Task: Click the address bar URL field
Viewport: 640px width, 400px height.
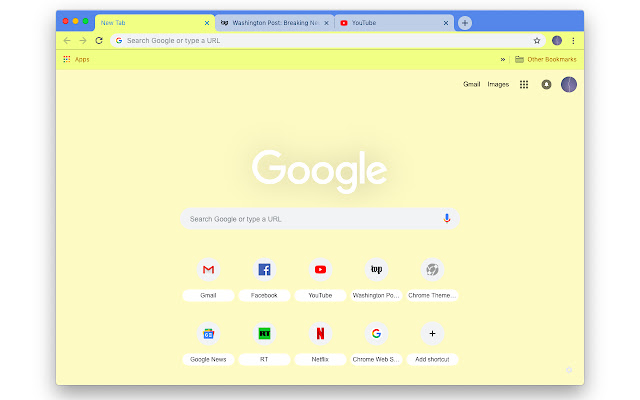Action: pos(328,40)
